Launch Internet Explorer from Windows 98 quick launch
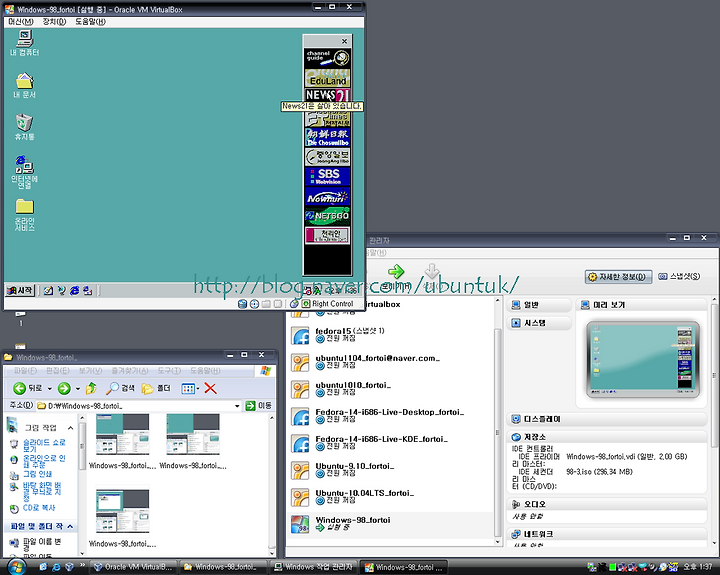720x575 pixels. (x=74, y=290)
